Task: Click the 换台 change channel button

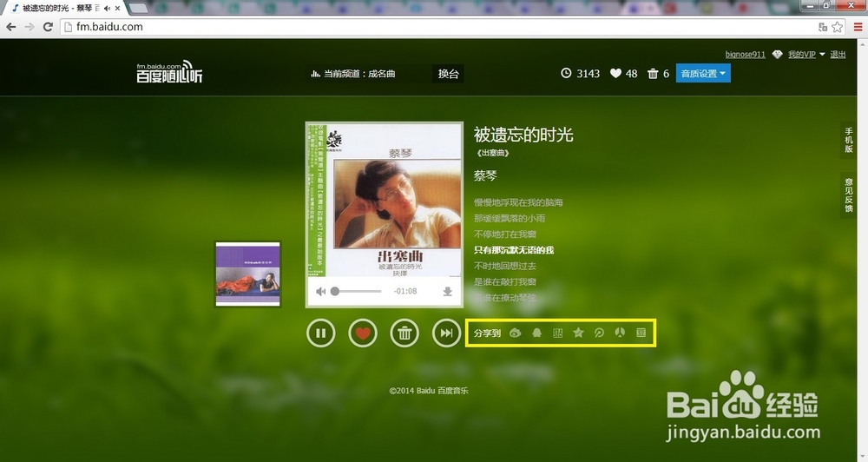Action: 449,74
